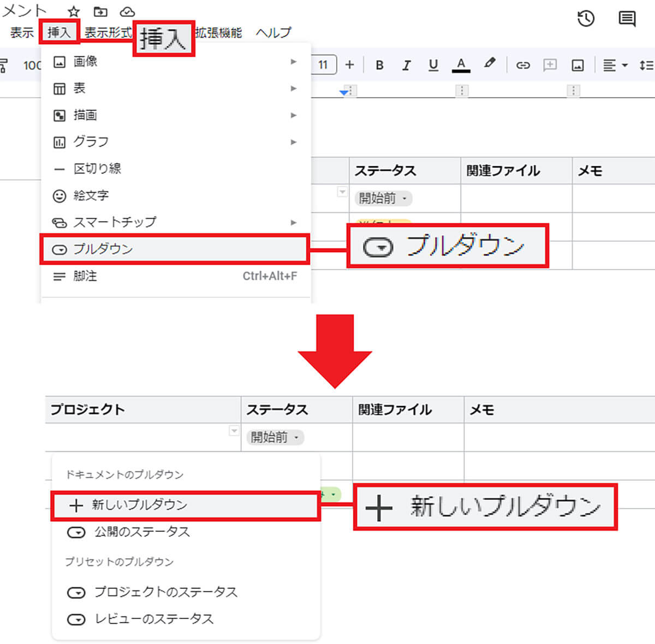Check the cloud save status icon

coord(127,11)
